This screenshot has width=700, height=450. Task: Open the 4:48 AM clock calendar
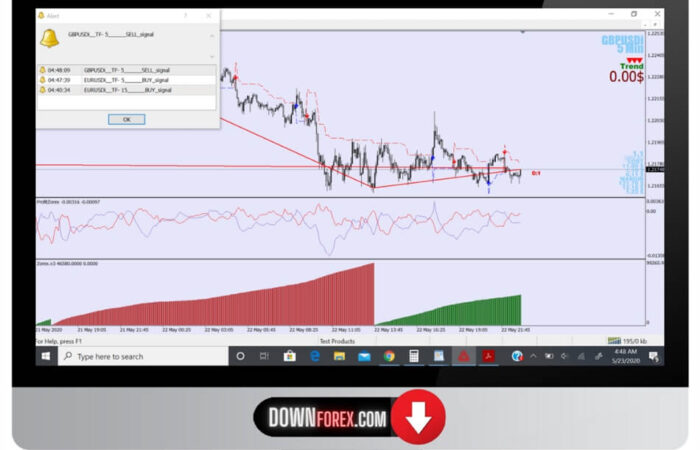[626, 356]
